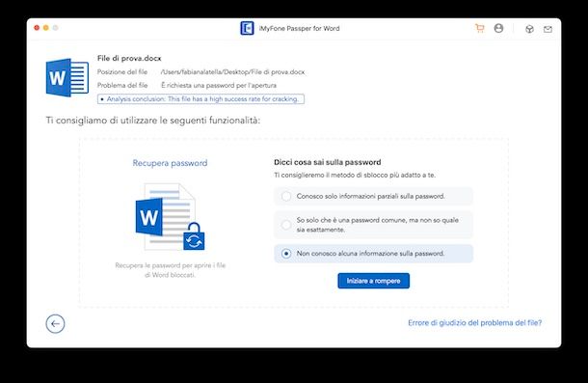Image resolution: width=588 pixels, height=383 pixels.
Task: Click the Analysis conclusion message box
Action: (200, 99)
